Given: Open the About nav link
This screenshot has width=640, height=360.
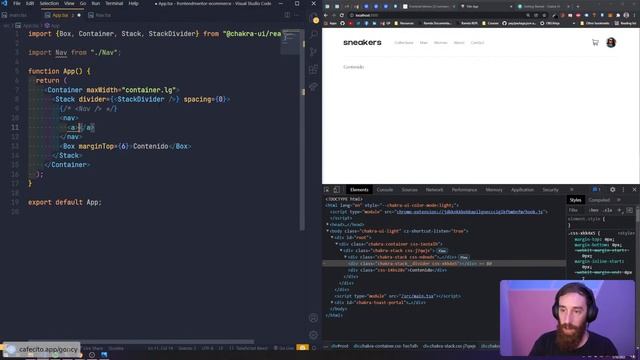Looking at the screenshot, I should (459, 42).
